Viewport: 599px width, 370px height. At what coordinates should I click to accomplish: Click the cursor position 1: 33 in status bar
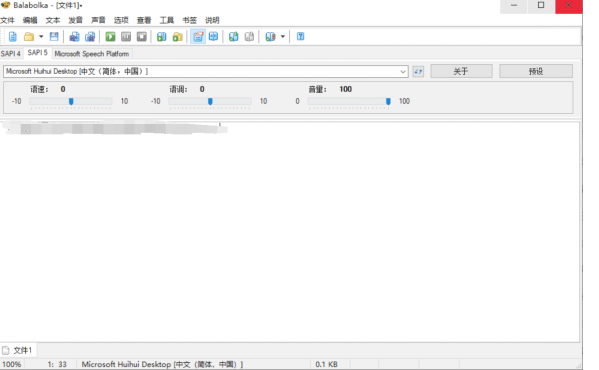pos(57,364)
